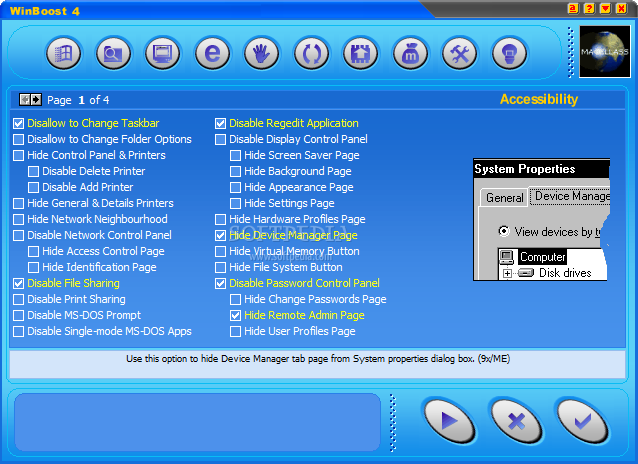Click the 'Page 1 of 4' text
638x464 pixels.
pos(78,100)
